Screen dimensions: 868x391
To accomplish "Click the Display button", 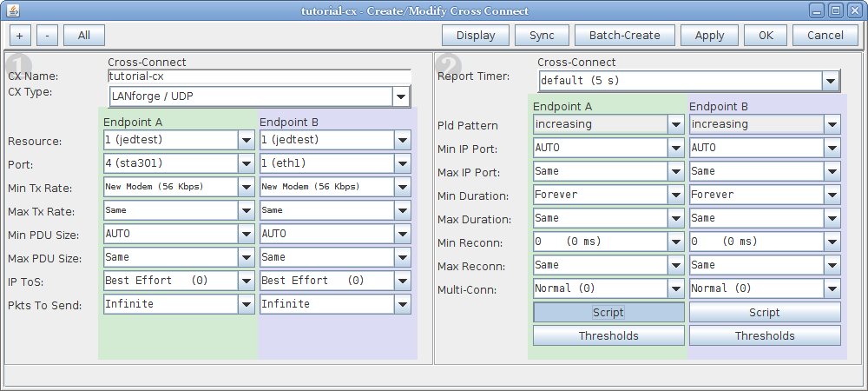I will (x=476, y=36).
